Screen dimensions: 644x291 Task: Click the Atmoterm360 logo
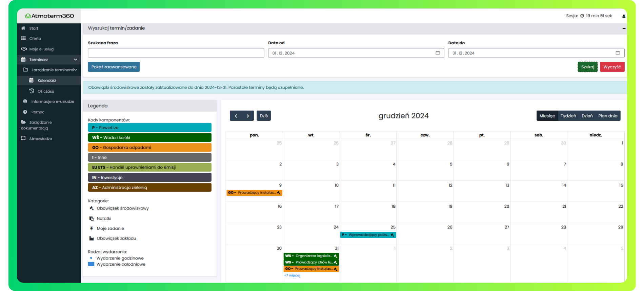pos(49,16)
